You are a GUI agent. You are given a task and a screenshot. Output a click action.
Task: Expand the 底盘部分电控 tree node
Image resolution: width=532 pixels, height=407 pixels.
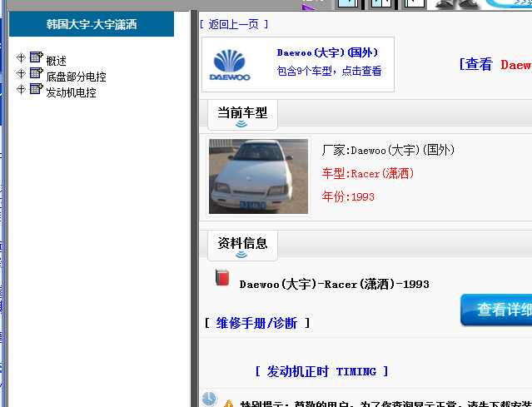click(21, 73)
